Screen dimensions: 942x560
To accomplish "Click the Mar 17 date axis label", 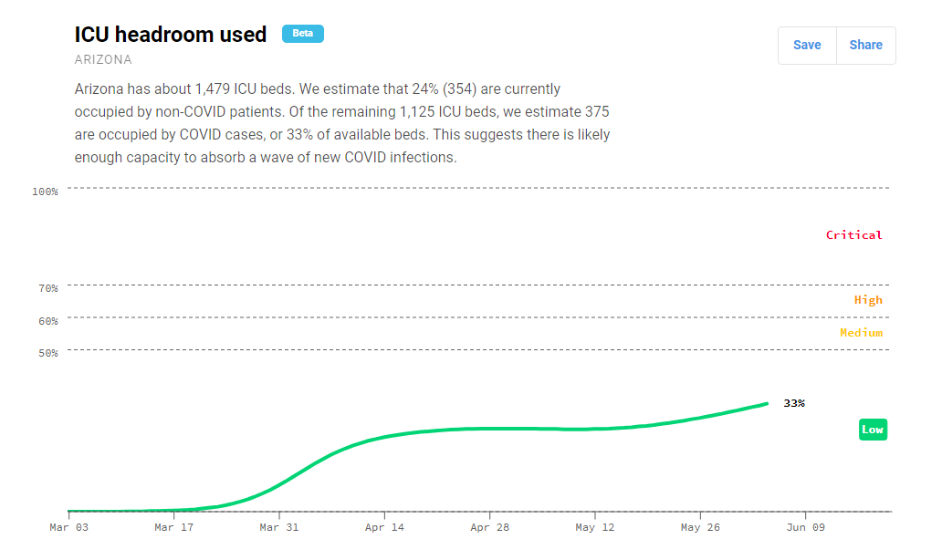I will [x=173, y=527].
